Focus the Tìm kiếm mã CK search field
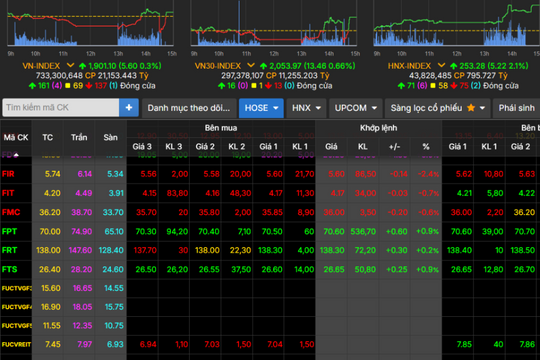 [61, 108]
